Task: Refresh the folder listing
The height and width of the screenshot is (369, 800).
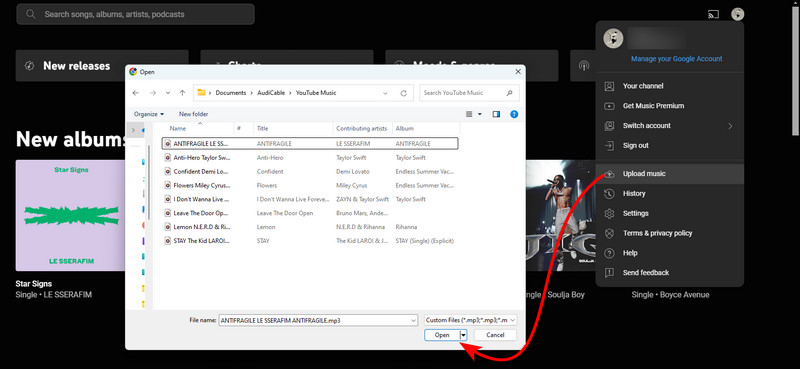Action: click(x=404, y=93)
